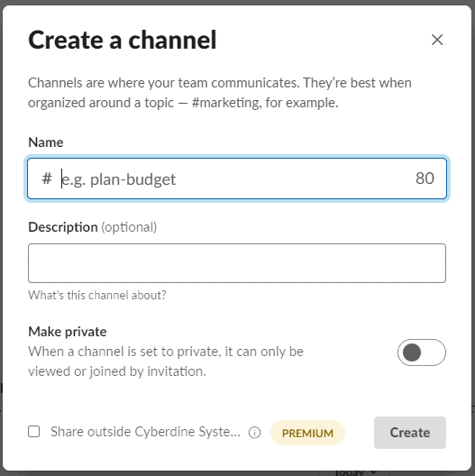Click the Description (optional) label
Viewport: 475px width, 476px height.
tap(92, 227)
